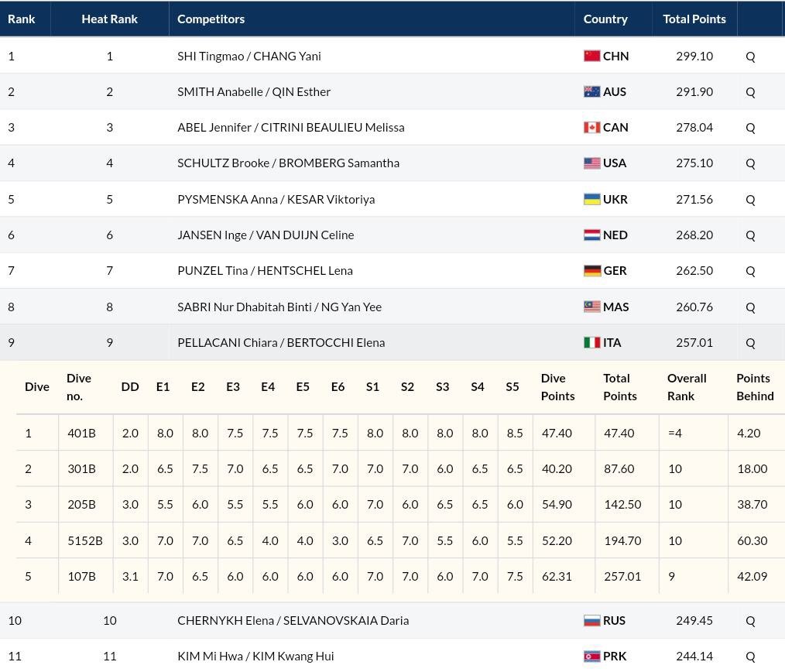This screenshot has width=785, height=672.
Task: Open SMITH Anabelle / QIN Esther entry
Action: (x=253, y=91)
